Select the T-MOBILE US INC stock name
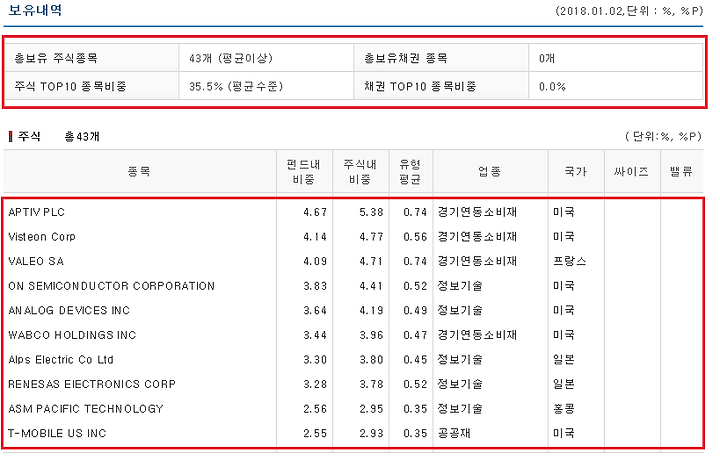 tap(57, 433)
